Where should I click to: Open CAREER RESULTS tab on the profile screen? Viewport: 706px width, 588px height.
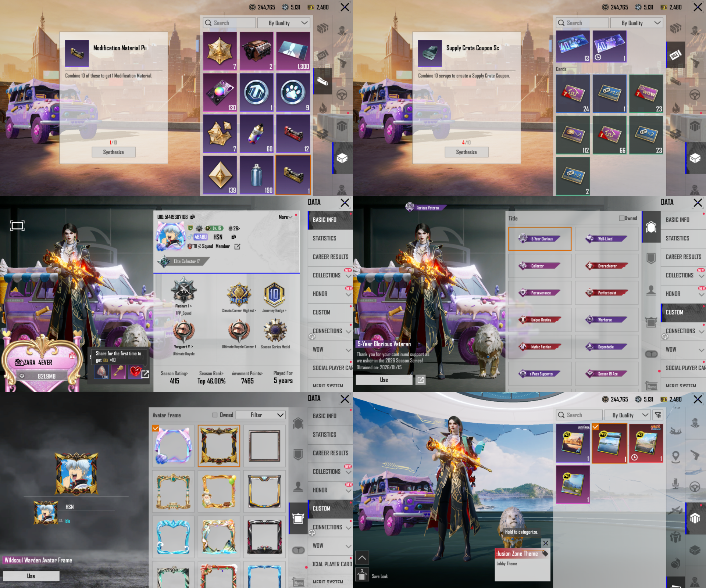coord(330,257)
